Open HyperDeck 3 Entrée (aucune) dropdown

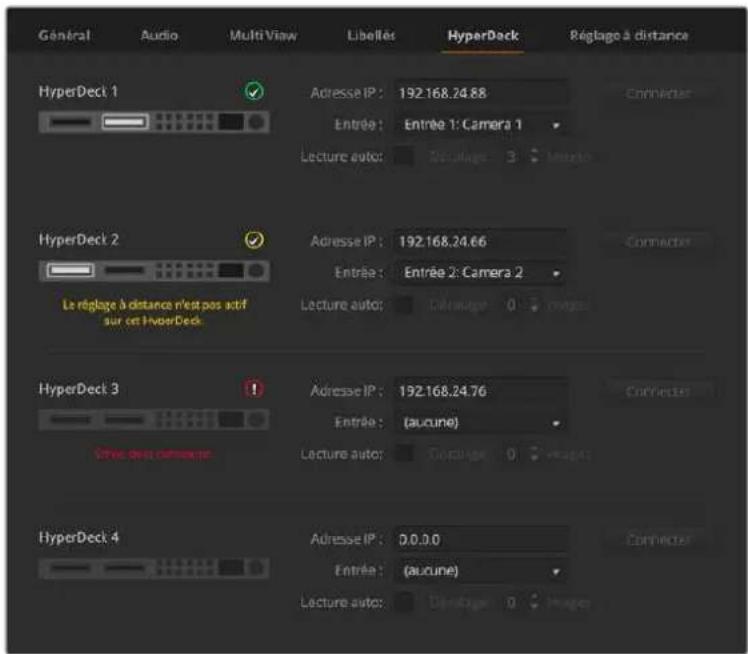coord(481,423)
